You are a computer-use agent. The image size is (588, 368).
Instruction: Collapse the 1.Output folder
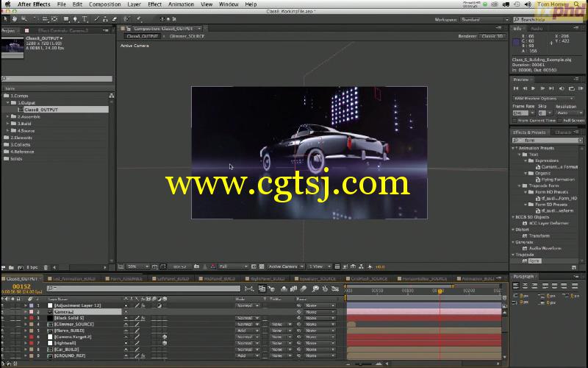tap(7, 102)
